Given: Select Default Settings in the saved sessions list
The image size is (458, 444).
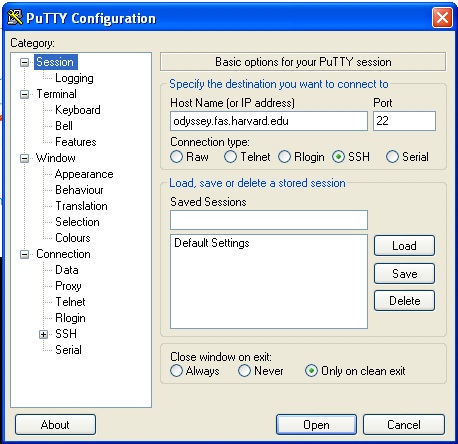Looking at the screenshot, I should click(x=212, y=243).
